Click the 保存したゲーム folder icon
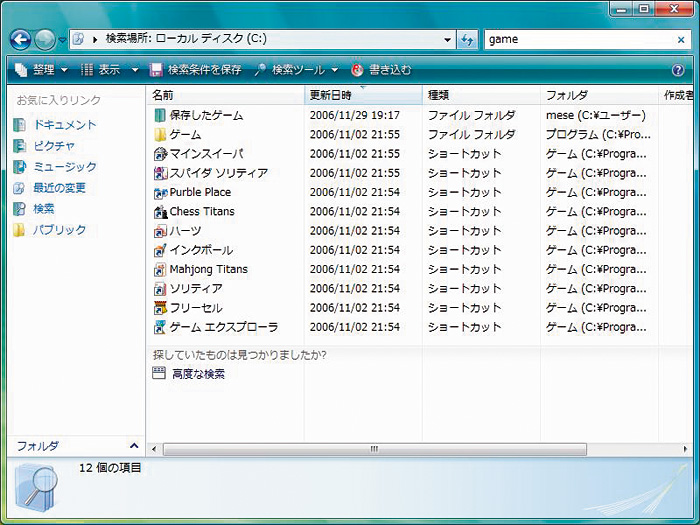 tap(160, 116)
